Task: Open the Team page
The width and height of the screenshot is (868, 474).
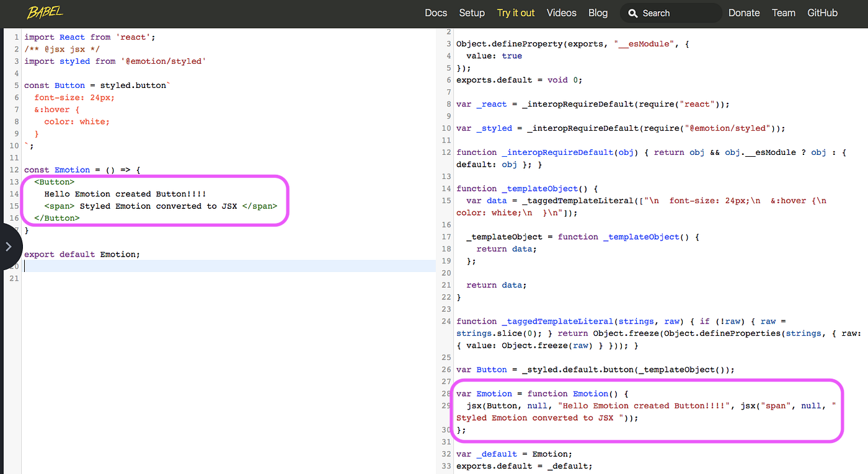Action: 783,12
